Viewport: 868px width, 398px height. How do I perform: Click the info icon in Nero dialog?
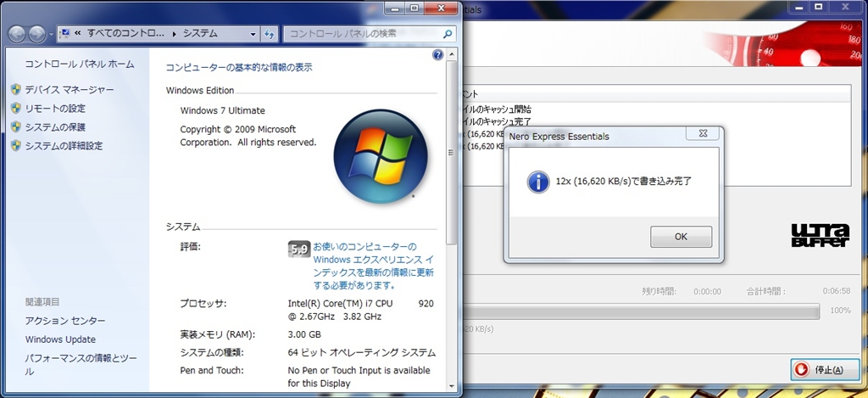[538, 182]
